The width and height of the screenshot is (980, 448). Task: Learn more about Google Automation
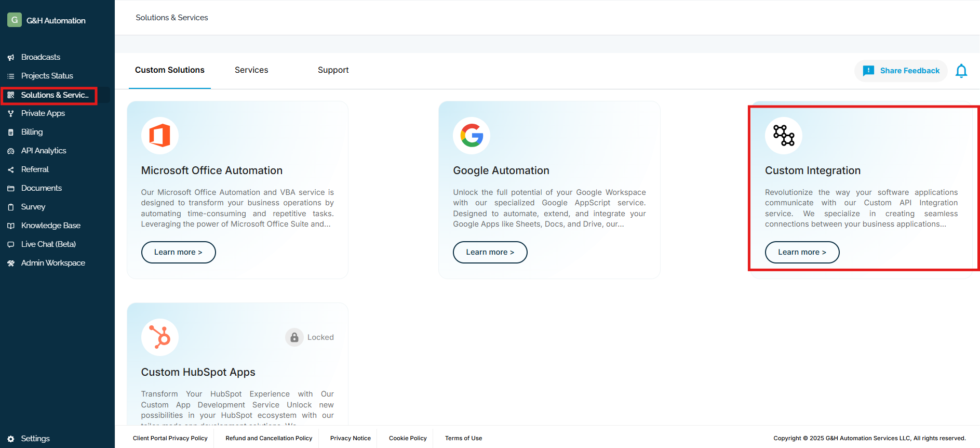(490, 252)
